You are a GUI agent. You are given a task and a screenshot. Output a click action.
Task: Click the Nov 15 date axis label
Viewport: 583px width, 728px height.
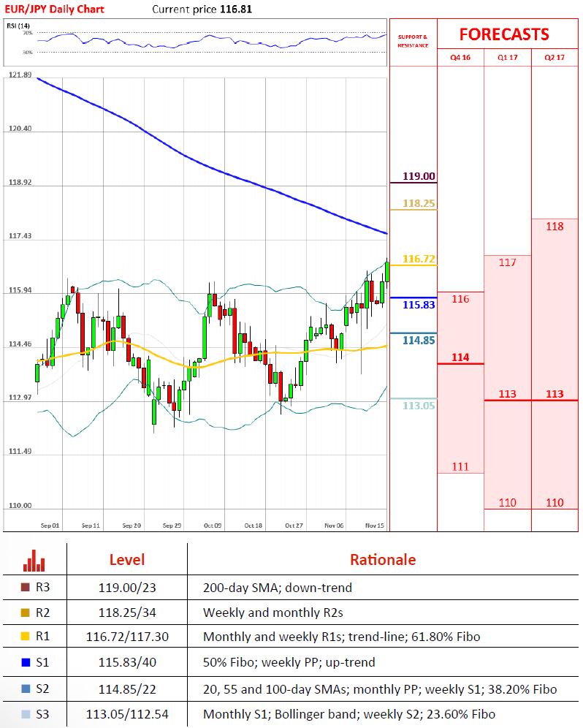click(x=375, y=526)
